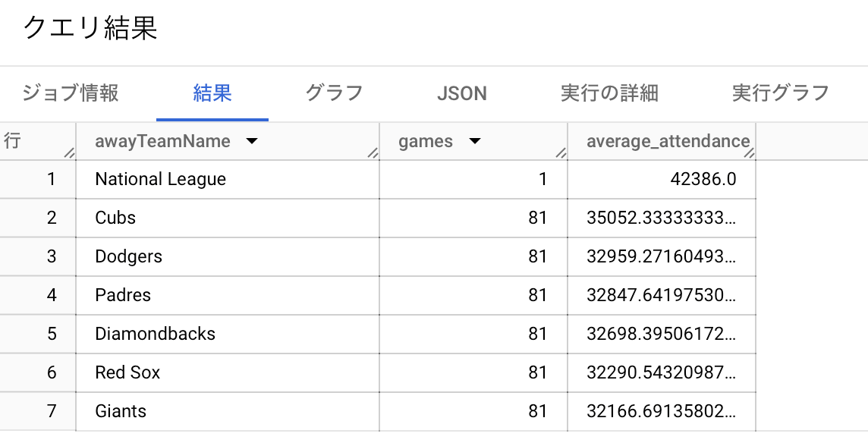The image size is (868, 443).
Task: Click the awayTeamName column resize handle
Action: pyautogui.click(x=373, y=152)
